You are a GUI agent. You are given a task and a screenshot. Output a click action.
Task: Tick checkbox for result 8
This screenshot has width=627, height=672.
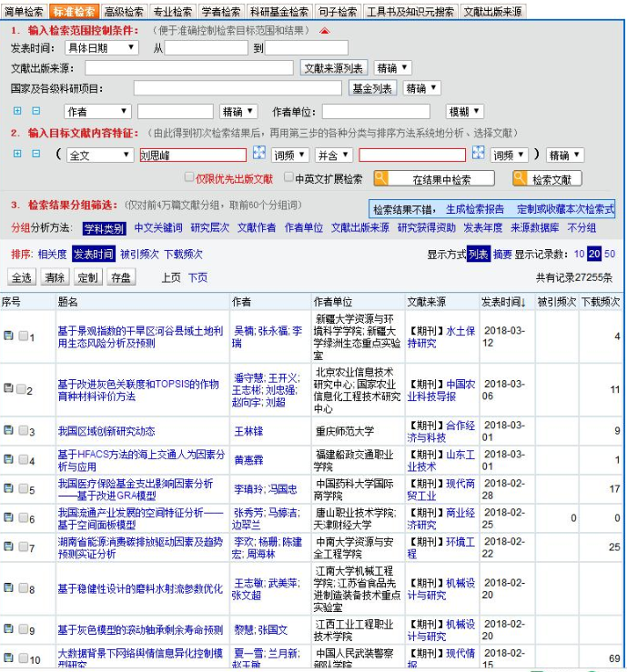(x=24, y=588)
